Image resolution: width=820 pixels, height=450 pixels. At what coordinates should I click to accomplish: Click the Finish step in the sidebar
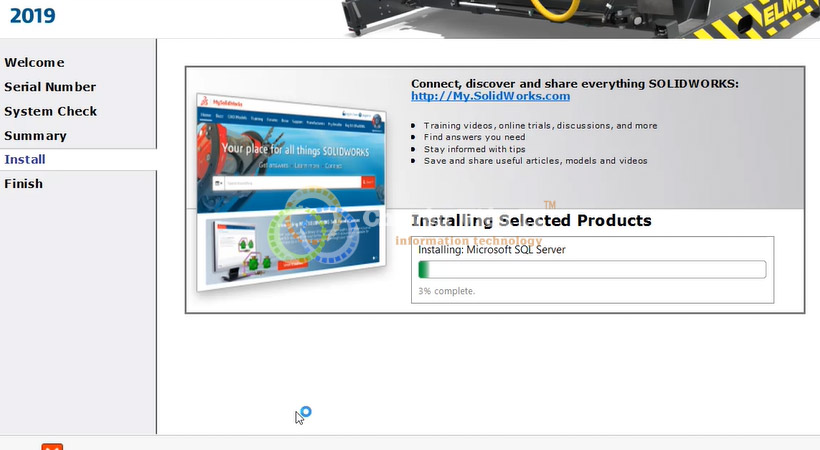23,183
